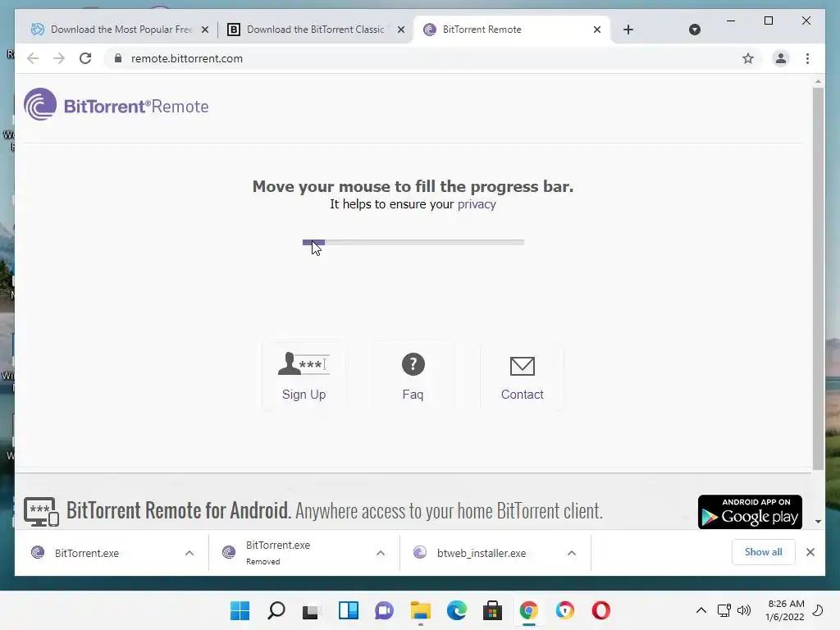
Task: Open the Windows Start menu
Action: point(240,610)
